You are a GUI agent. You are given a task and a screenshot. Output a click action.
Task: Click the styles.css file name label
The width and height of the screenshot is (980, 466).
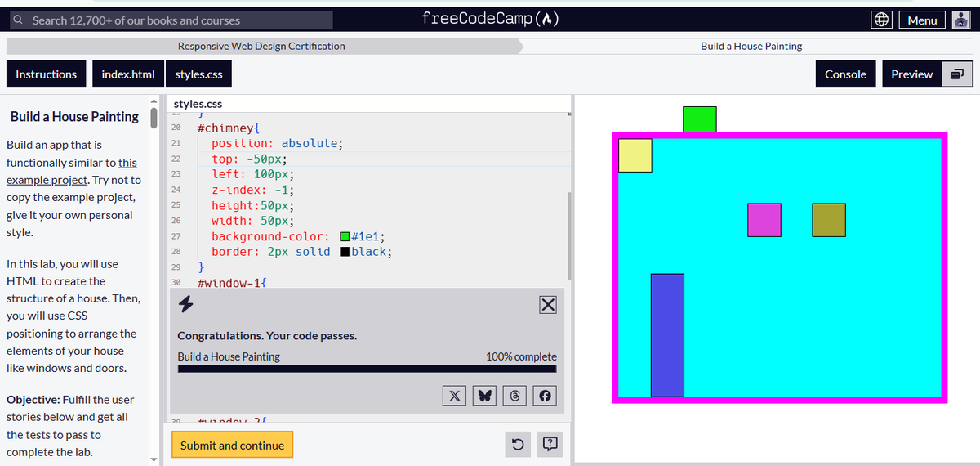click(198, 104)
